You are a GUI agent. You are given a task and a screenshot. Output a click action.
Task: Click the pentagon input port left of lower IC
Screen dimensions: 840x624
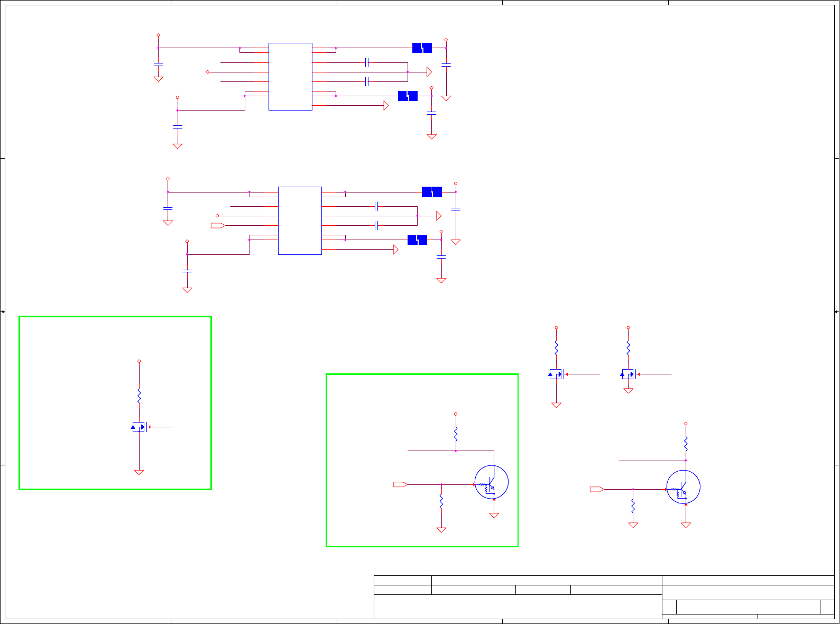pos(218,226)
